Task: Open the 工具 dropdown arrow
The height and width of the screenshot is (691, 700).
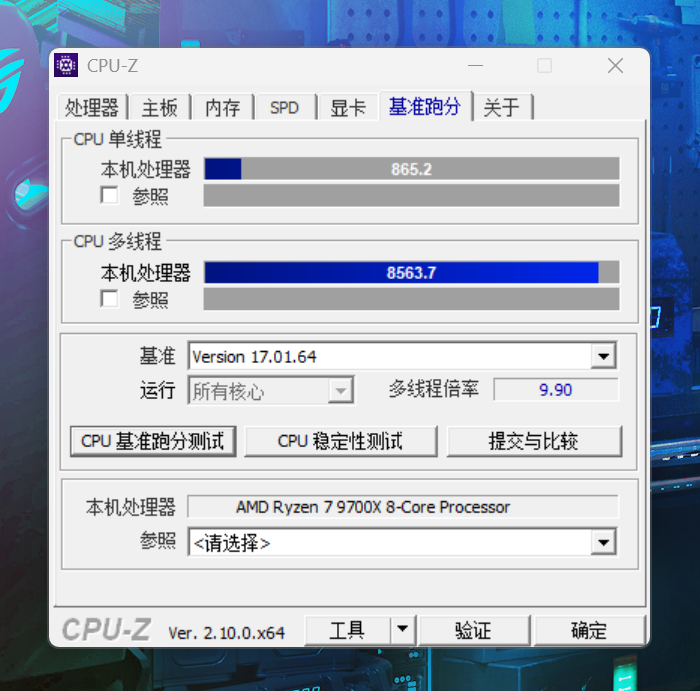Action: click(x=402, y=630)
